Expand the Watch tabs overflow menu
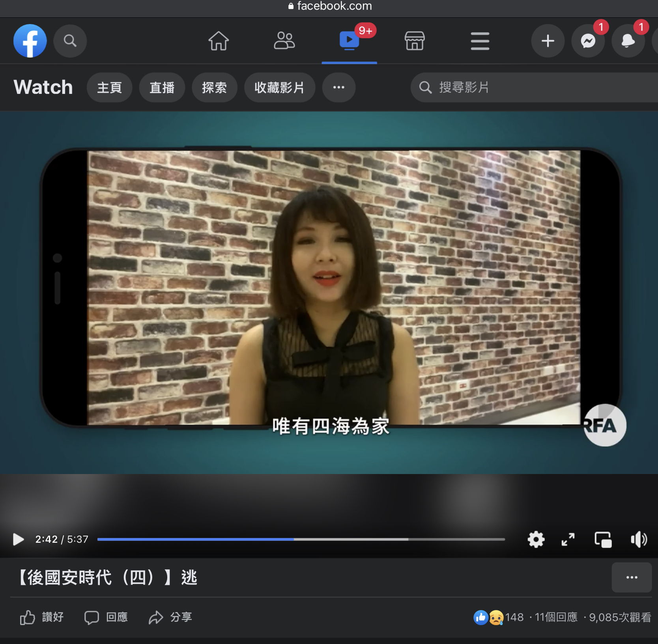This screenshot has height=644, width=658. tap(338, 88)
